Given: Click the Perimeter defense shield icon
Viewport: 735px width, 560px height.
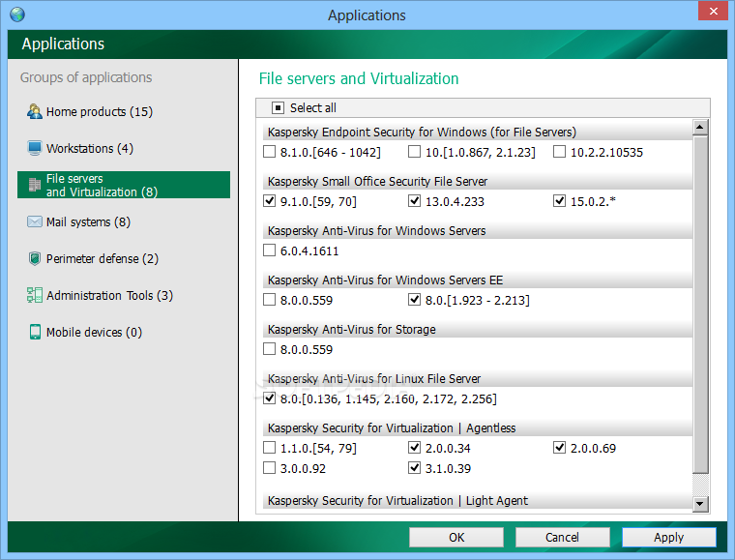Looking at the screenshot, I should (34, 258).
